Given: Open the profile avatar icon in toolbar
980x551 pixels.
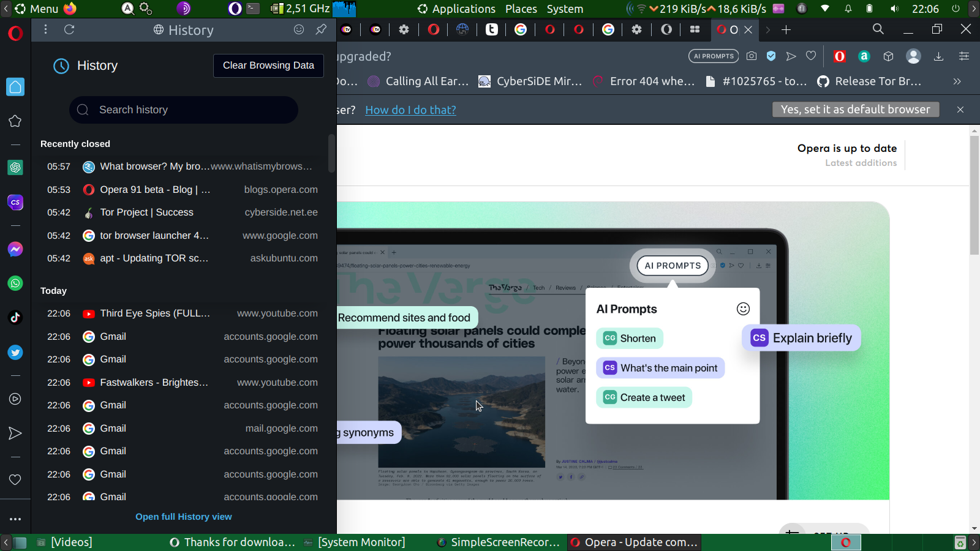Looking at the screenshot, I should click(913, 56).
